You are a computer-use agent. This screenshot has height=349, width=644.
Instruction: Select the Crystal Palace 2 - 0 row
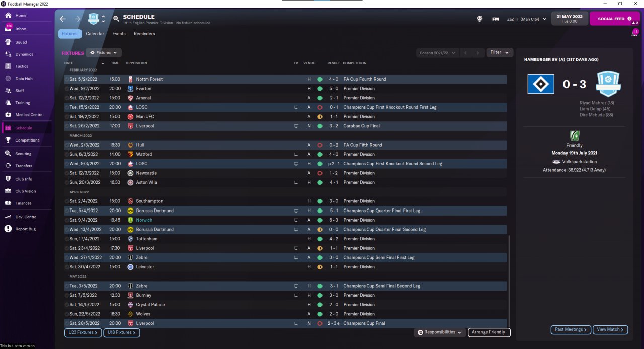point(285,305)
